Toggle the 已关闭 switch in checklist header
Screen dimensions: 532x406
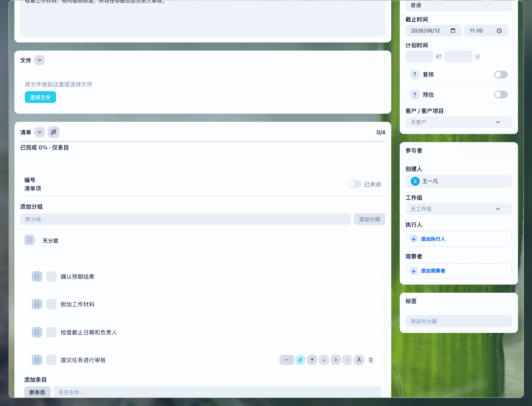pyautogui.click(x=355, y=184)
